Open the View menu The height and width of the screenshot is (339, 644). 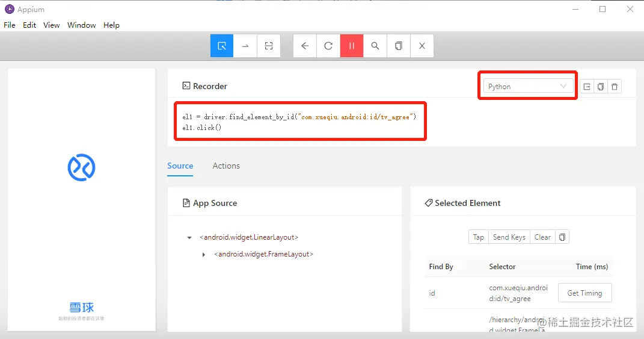(51, 25)
